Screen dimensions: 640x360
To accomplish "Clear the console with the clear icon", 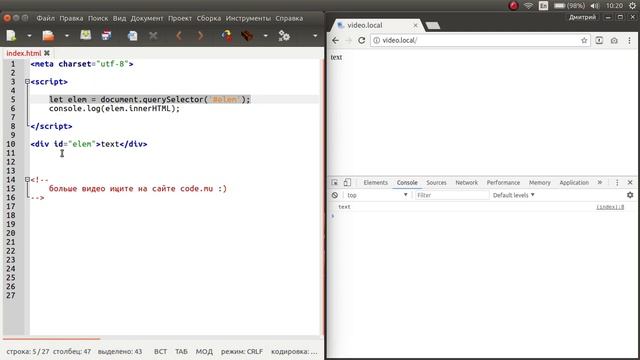I will point(335,195).
